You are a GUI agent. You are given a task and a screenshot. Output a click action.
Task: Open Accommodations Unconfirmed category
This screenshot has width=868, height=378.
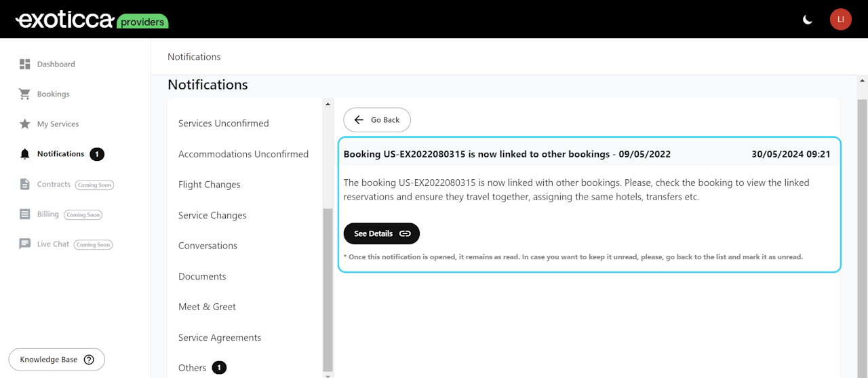pyautogui.click(x=243, y=154)
